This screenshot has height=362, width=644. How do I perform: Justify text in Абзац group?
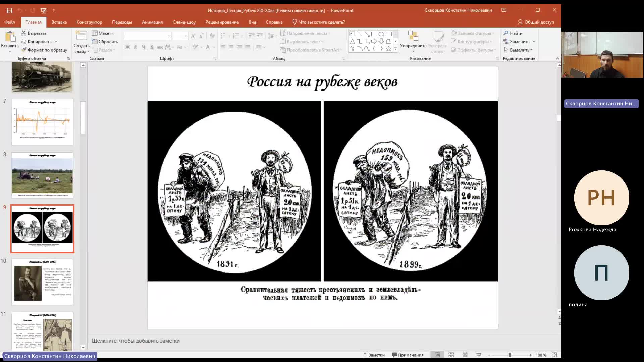click(x=248, y=47)
